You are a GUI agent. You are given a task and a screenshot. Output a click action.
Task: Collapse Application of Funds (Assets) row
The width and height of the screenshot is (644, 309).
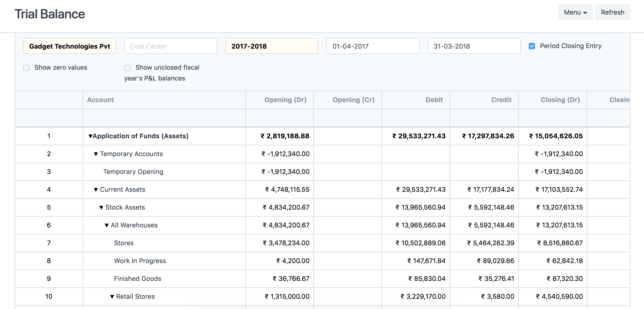[x=90, y=136]
